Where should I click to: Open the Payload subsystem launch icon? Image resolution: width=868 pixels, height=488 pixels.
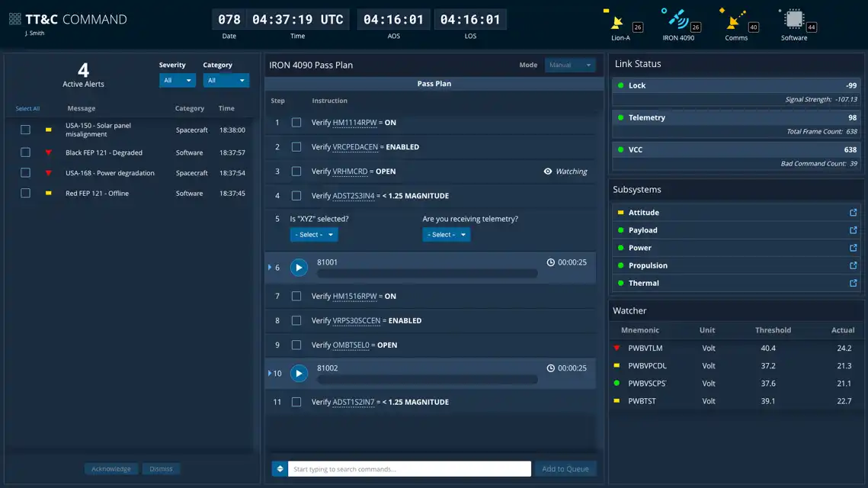(853, 230)
